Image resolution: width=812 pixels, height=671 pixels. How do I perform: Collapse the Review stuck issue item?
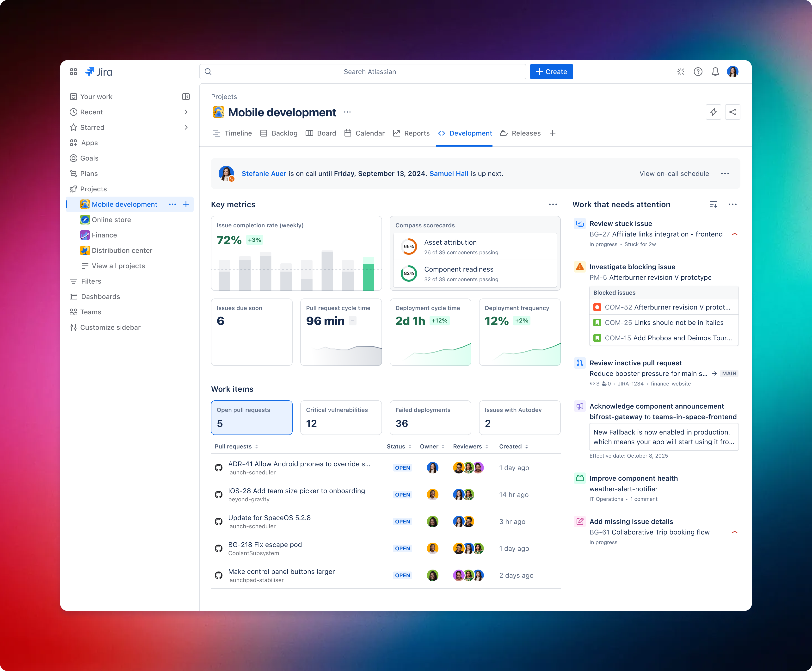734,234
